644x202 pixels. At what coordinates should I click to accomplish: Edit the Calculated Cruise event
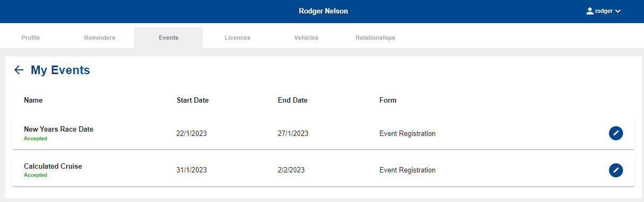pos(615,170)
